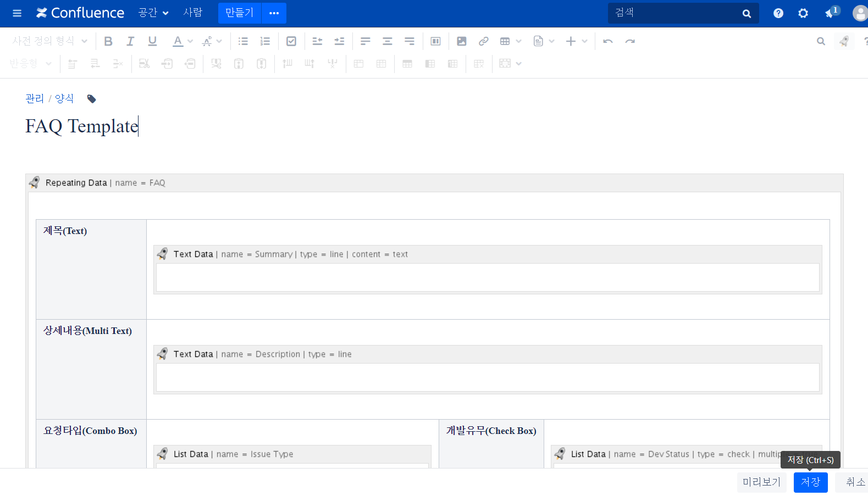The width and height of the screenshot is (868, 496).
Task: Open the labels tag icon next to breadcrumb
Action: pos(92,99)
